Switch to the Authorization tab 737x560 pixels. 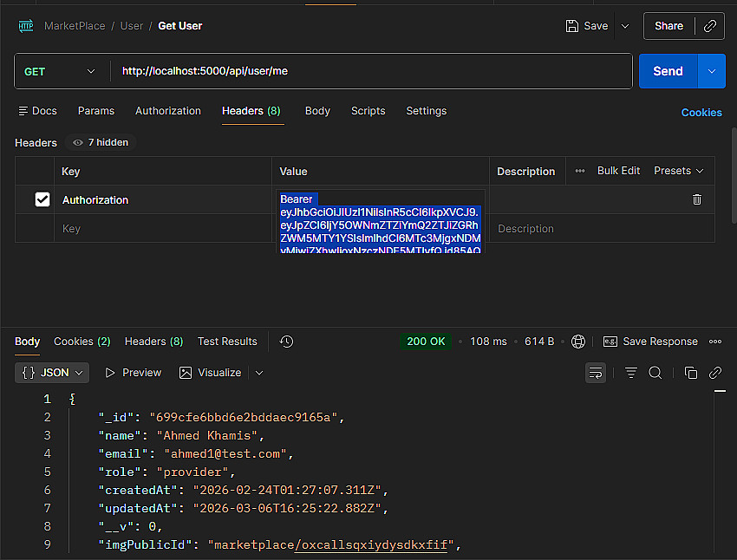[168, 111]
